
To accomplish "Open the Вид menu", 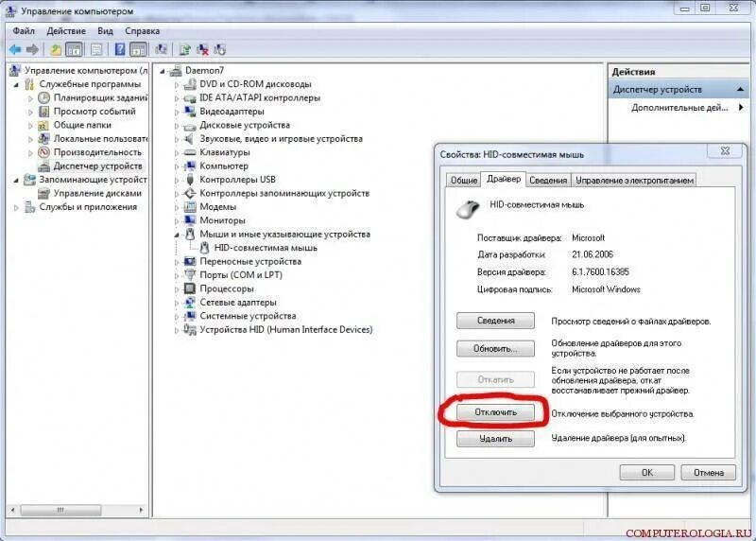I will [105, 31].
